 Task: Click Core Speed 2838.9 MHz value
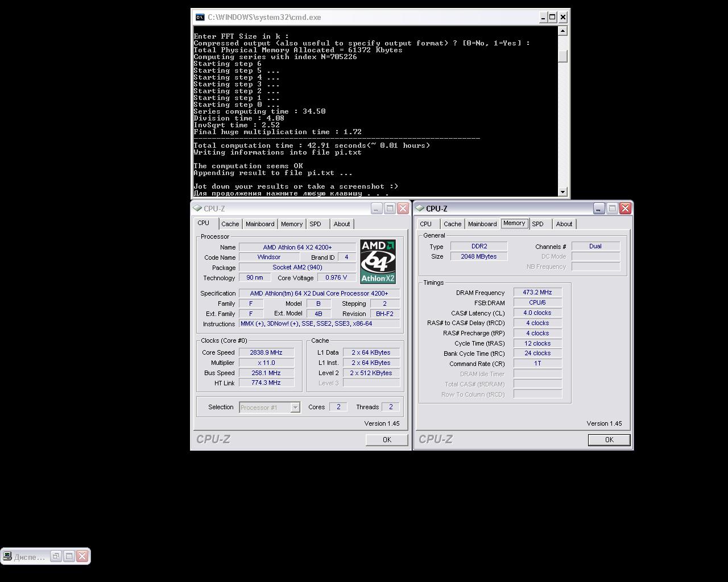pyautogui.click(x=266, y=352)
